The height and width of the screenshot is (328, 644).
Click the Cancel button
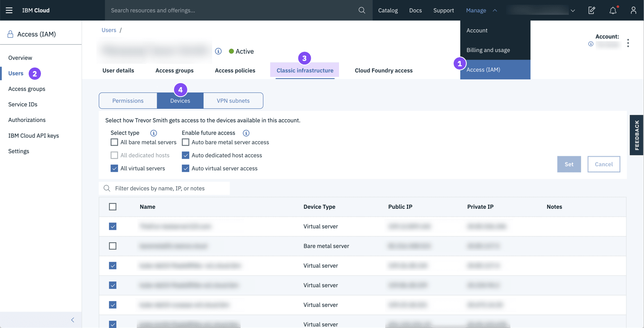(604, 164)
